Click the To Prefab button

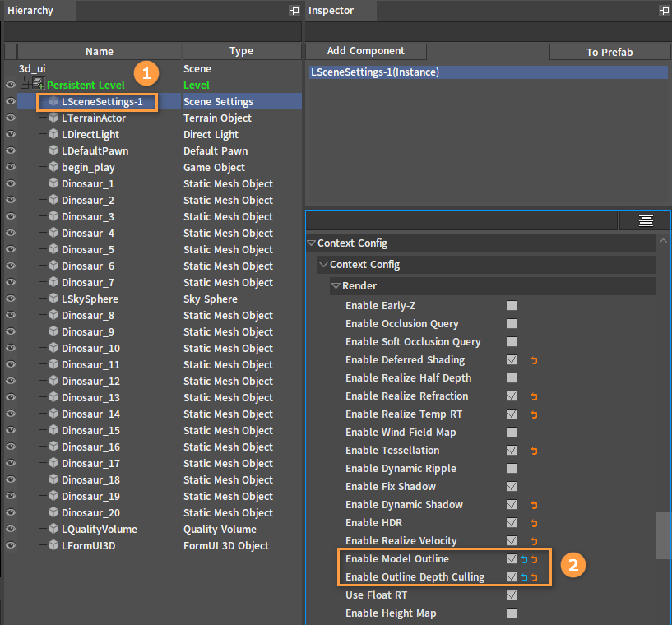coord(609,52)
